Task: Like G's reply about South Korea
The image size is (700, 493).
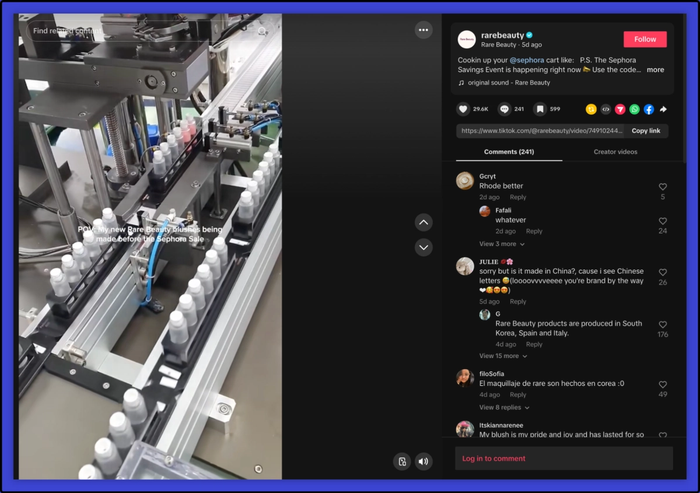Action: click(x=663, y=325)
